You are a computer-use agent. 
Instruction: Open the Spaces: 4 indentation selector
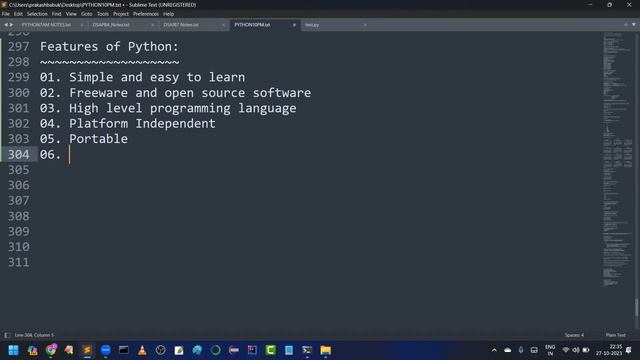(x=574, y=335)
